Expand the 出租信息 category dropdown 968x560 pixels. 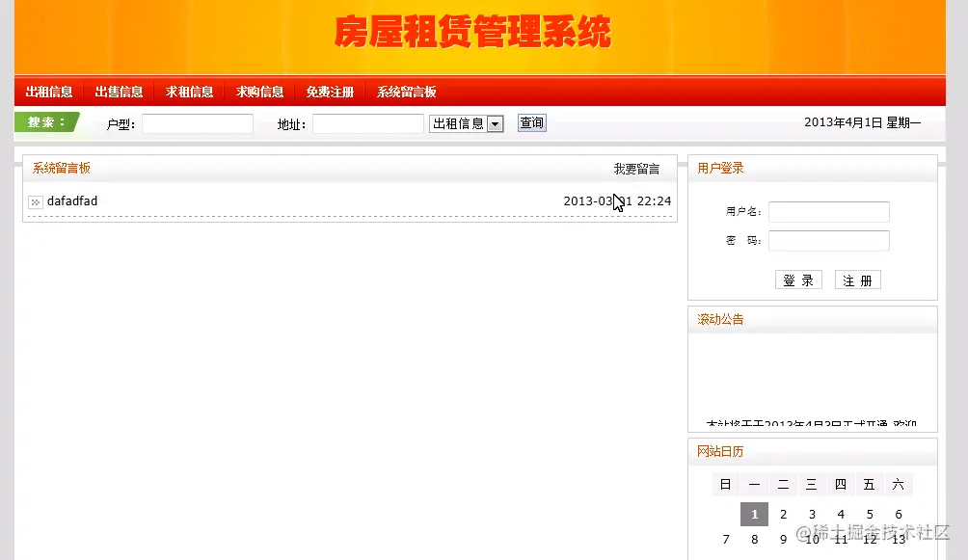(466, 123)
